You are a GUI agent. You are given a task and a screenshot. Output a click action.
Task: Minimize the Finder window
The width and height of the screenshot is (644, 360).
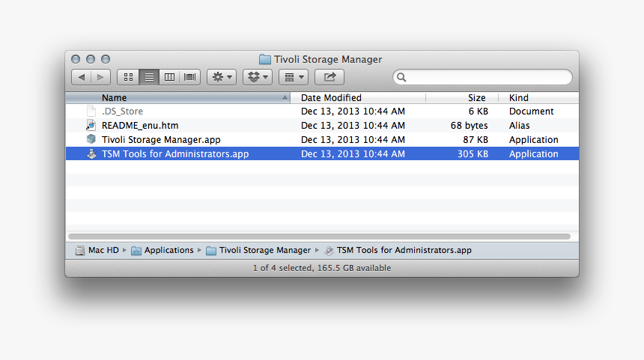pyautogui.click(x=91, y=59)
